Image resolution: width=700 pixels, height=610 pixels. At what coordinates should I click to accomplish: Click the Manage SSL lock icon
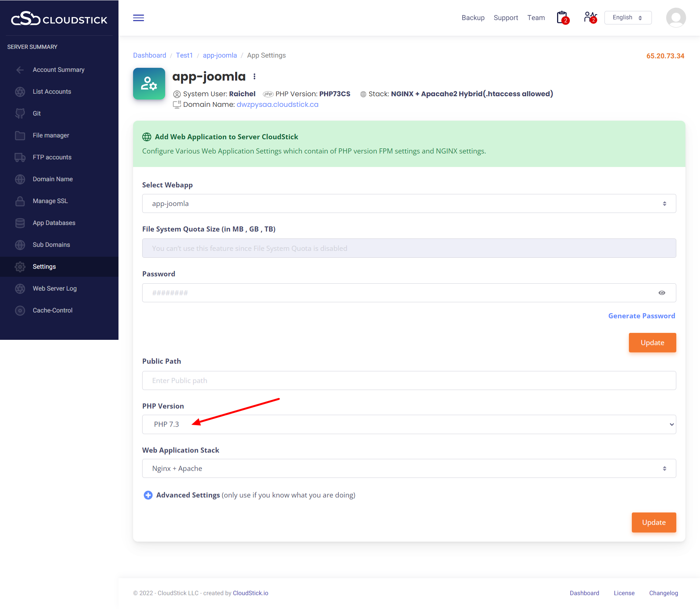click(x=20, y=201)
